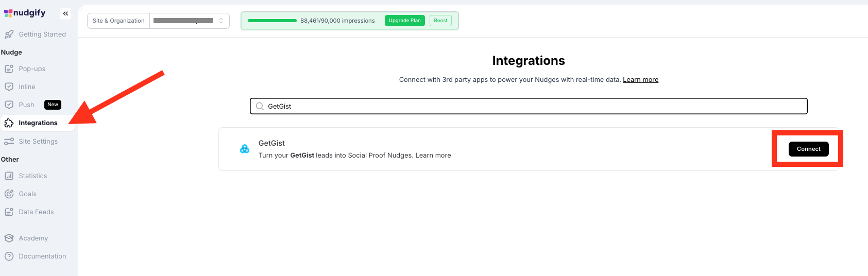Click the New badge beside Push

(x=53, y=105)
